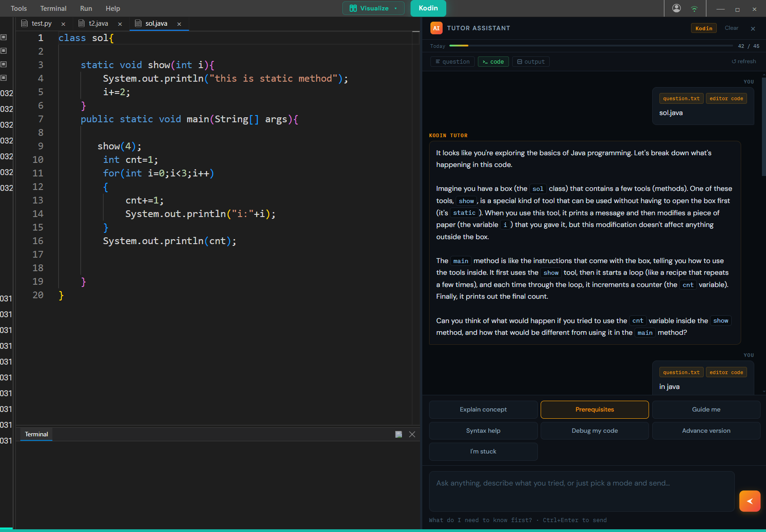Image resolution: width=766 pixels, height=532 pixels.
Task: Enable output mode in the tutor panel
Action: point(531,61)
